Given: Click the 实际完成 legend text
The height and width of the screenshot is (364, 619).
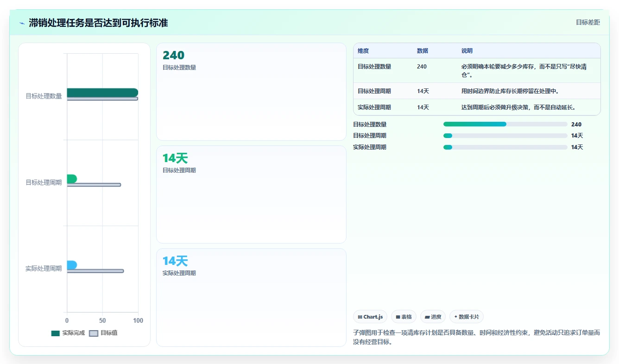Looking at the screenshot, I should (x=74, y=333).
